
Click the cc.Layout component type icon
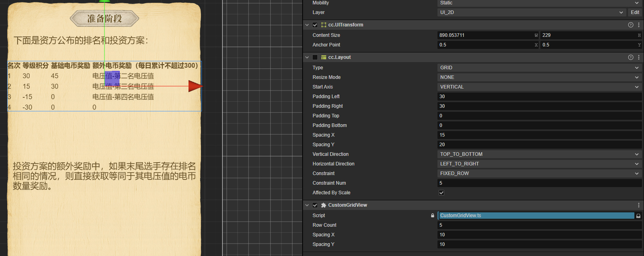(324, 57)
